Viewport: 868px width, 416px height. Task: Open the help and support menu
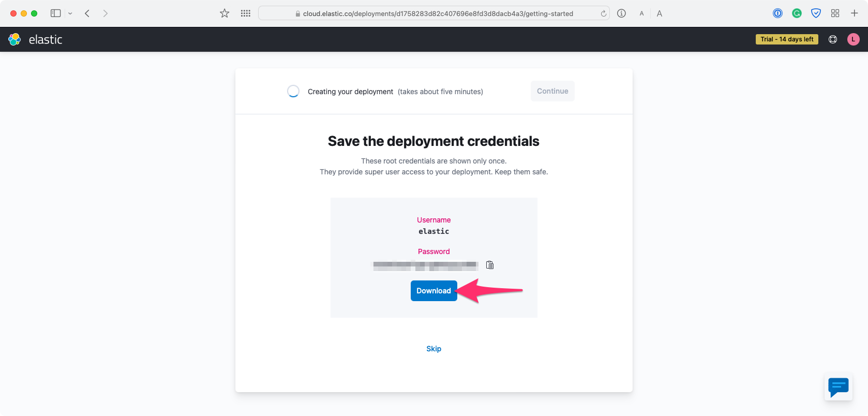[x=833, y=39]
